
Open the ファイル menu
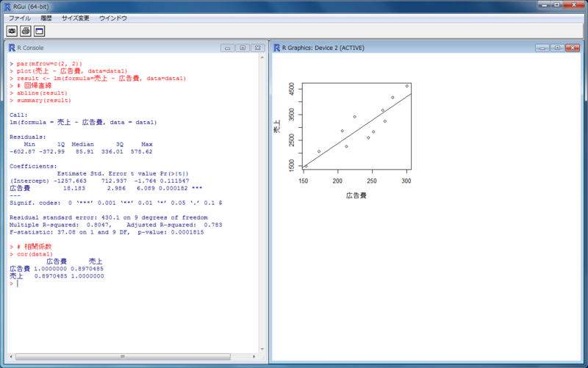pos(20,18)
